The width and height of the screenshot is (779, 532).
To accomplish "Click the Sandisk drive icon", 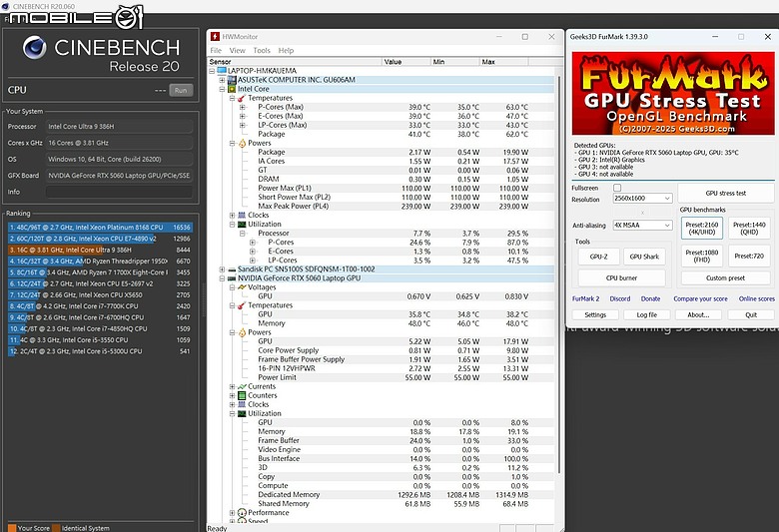I will coord(232,269).
